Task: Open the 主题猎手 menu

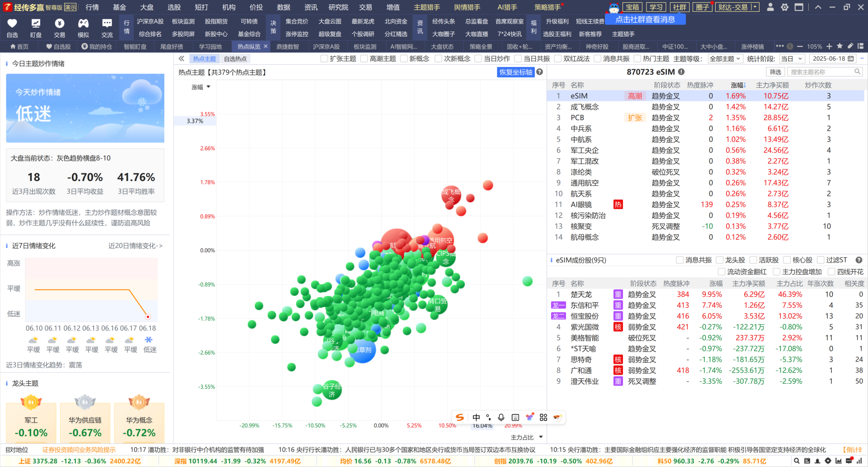Action: (427, 7)
